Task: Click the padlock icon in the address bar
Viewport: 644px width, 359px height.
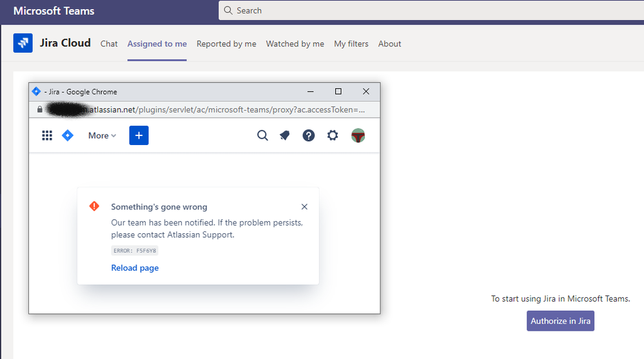Action: coord(39,110)
